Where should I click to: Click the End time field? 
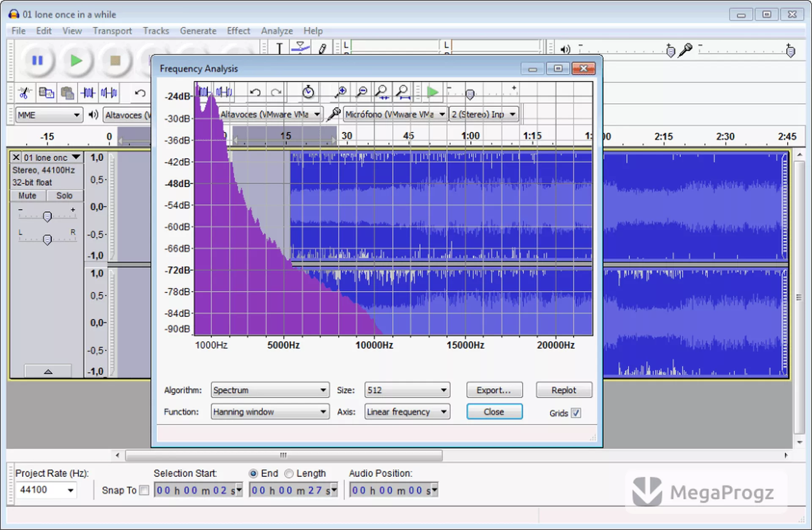tap(293, 490)
